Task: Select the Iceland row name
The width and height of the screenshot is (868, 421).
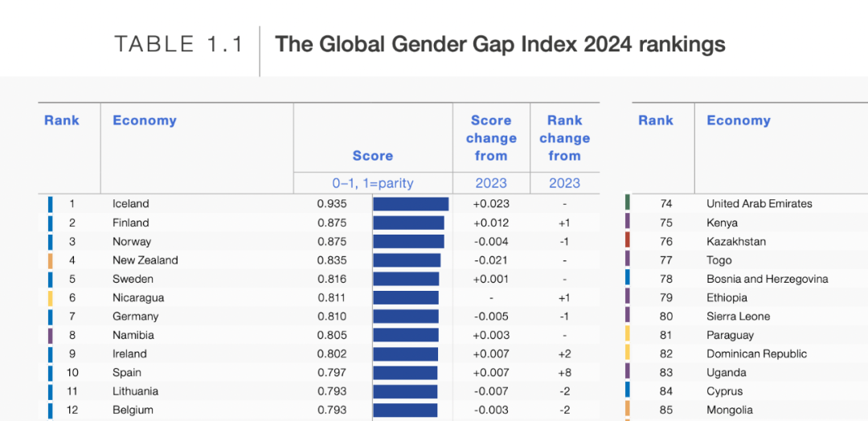Action: point(131,203)
